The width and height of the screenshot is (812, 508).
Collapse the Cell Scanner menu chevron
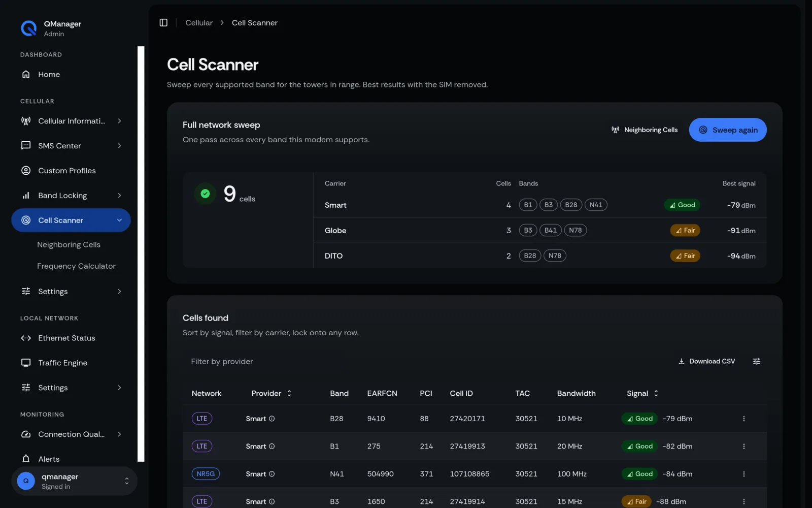[119, 220]
